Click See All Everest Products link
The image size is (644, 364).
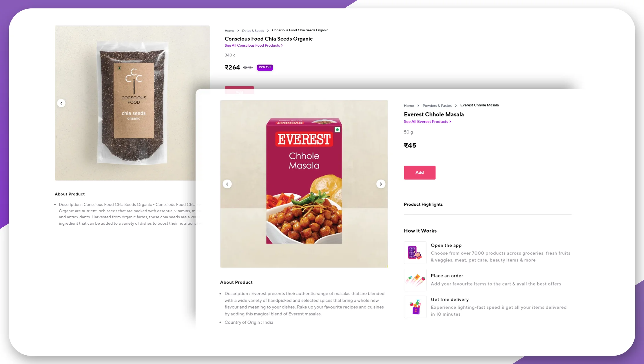pyautogui.click(x=427, y=122)
